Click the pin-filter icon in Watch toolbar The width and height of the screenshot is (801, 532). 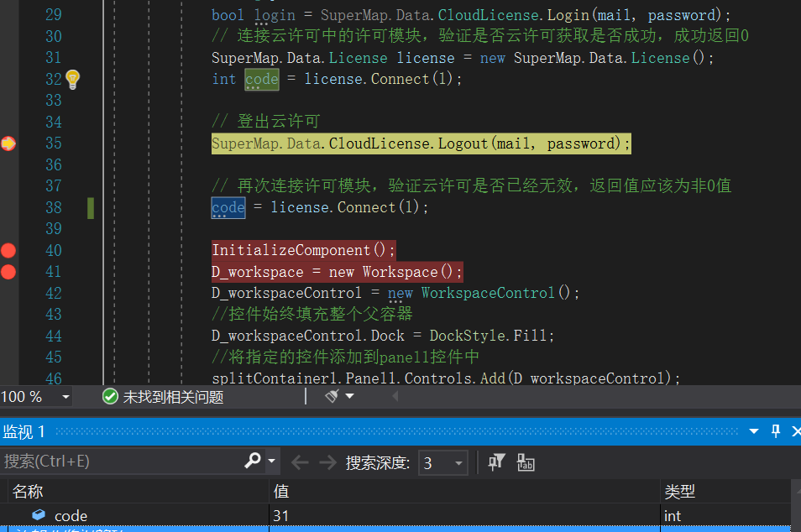coord(496,462)
